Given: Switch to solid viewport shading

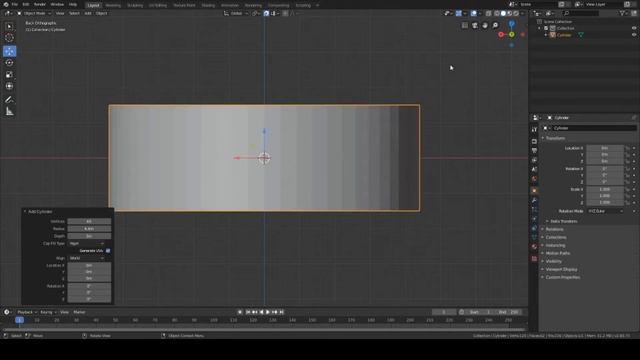Looking at the screenshot, I should (503, 13).
